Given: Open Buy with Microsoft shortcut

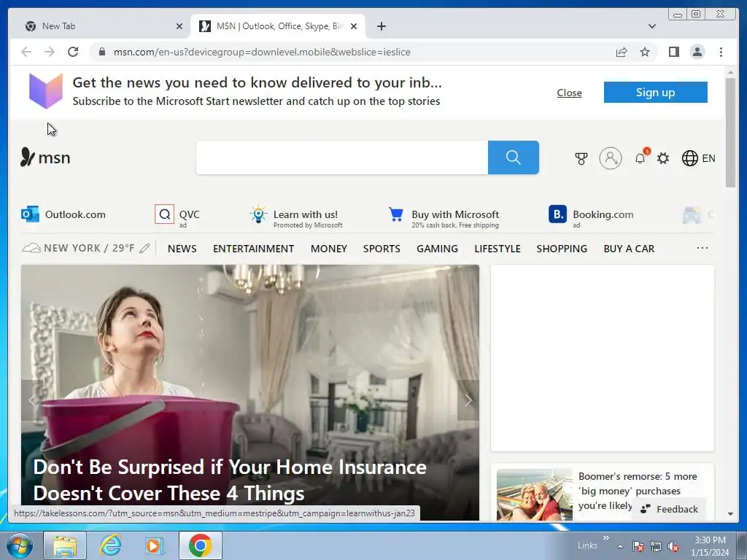Looking at the screenshot, I should point(444,217).
